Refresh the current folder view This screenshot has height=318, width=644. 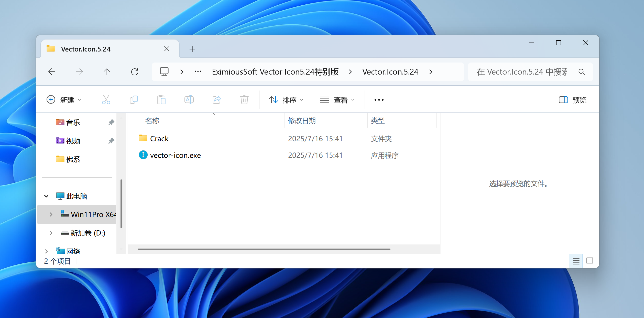pyautogui.click(x=135, y=72)
